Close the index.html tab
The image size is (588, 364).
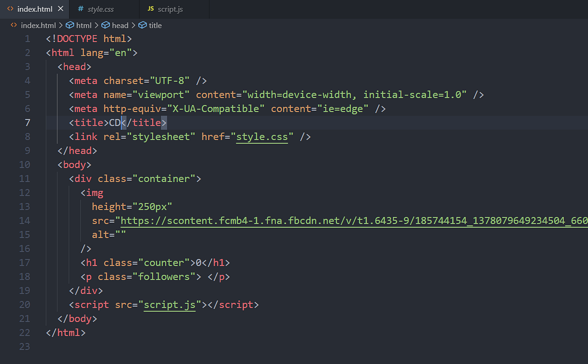[x=61, y=8]
